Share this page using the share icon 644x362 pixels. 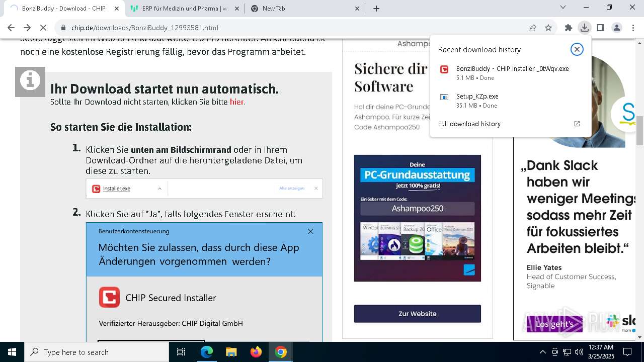[x=532, y=28]
